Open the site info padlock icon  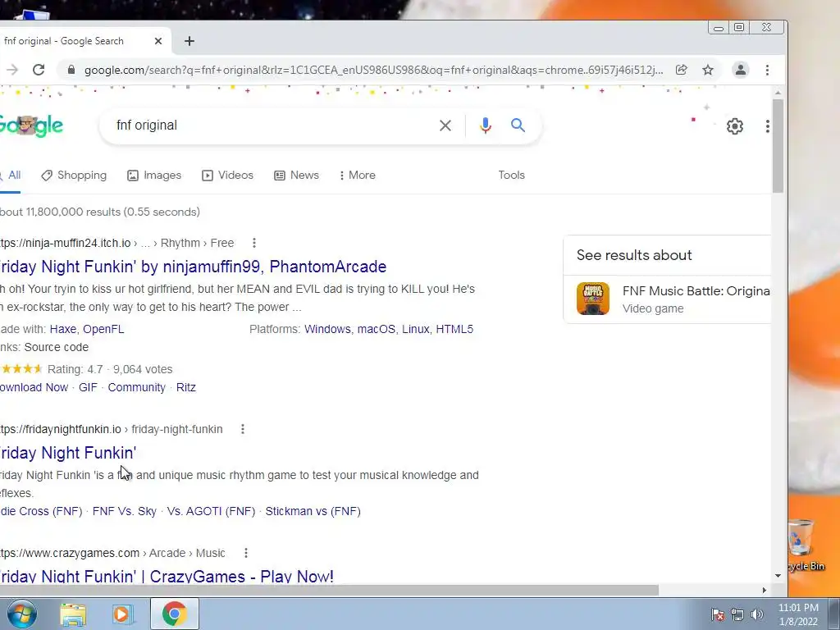coord(71,70)
